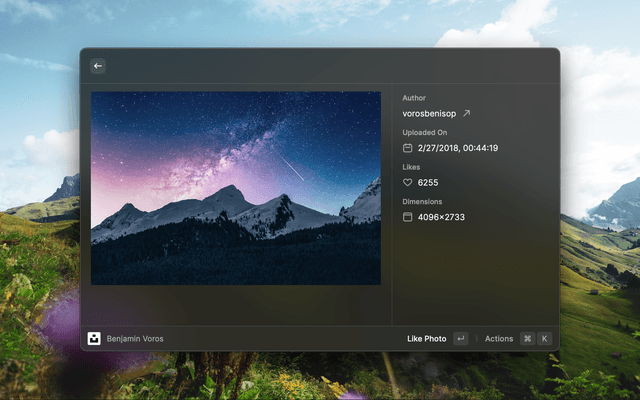The width and height of the screenshot is (640, 400).
Task: Click the Dimensions metadata label
Action: point(422,201)
